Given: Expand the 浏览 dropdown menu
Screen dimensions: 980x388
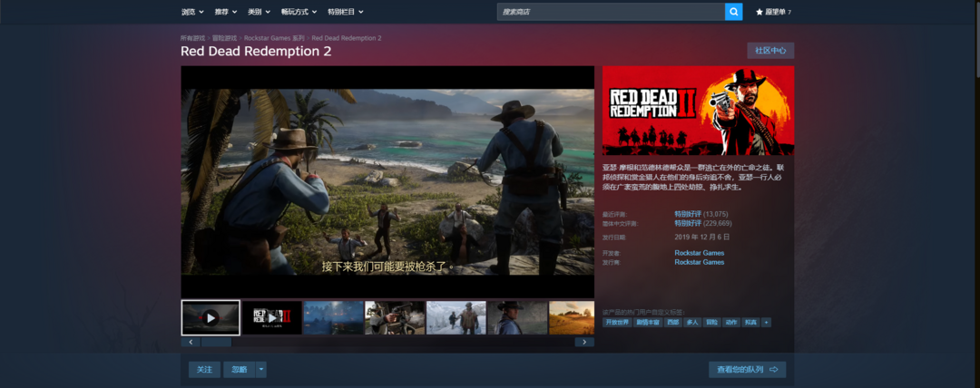Looking at the screenshot, I should click(192, 12).
